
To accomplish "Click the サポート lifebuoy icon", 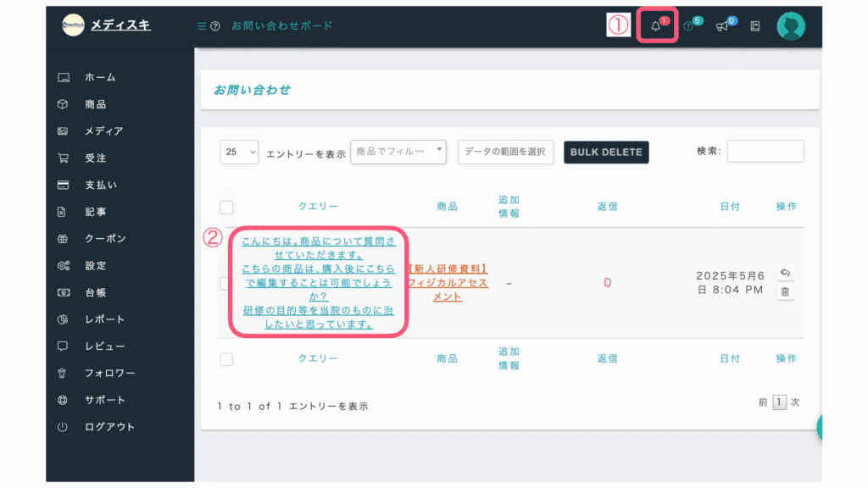I will click(x=63, y=400).
